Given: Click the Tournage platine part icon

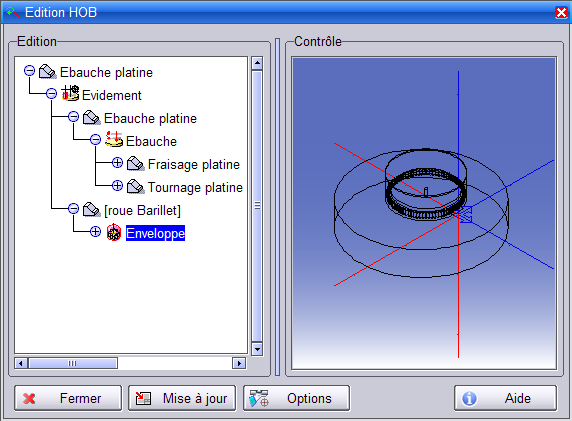Looking at the screenshot, I should (x=136, y=186).
